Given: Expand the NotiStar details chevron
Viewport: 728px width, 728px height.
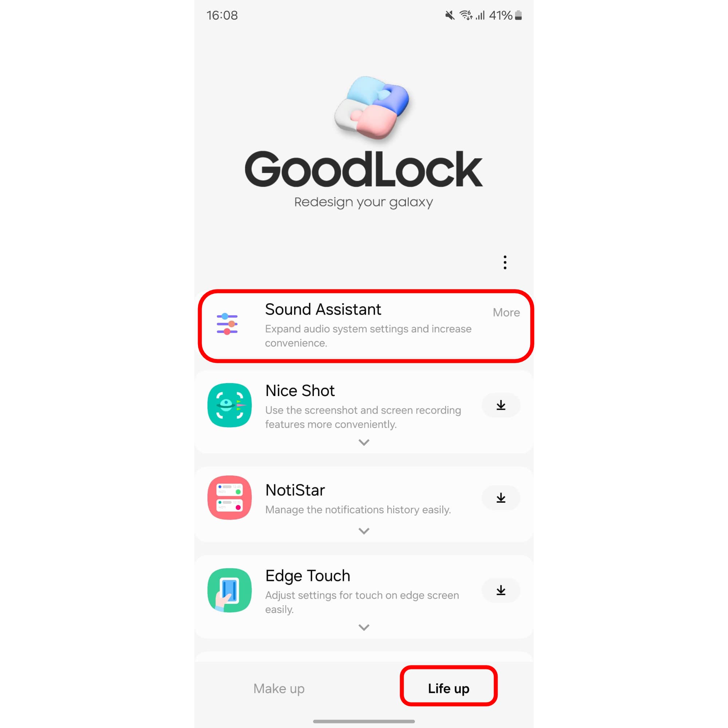Looking at the screenshot, I should (364, 531).
